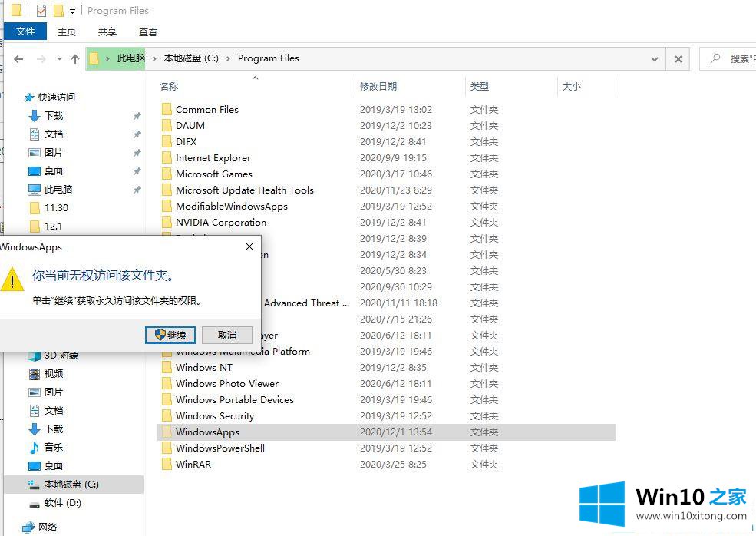Click date 2020/9/30 10:29 in list

396,286
